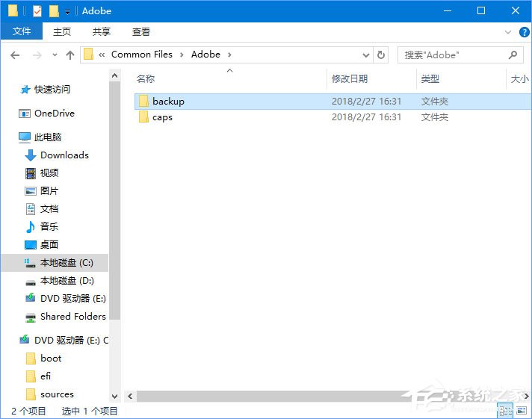Open the 文件 ribbon tab

pyautogui.click(x=22, y=31)
